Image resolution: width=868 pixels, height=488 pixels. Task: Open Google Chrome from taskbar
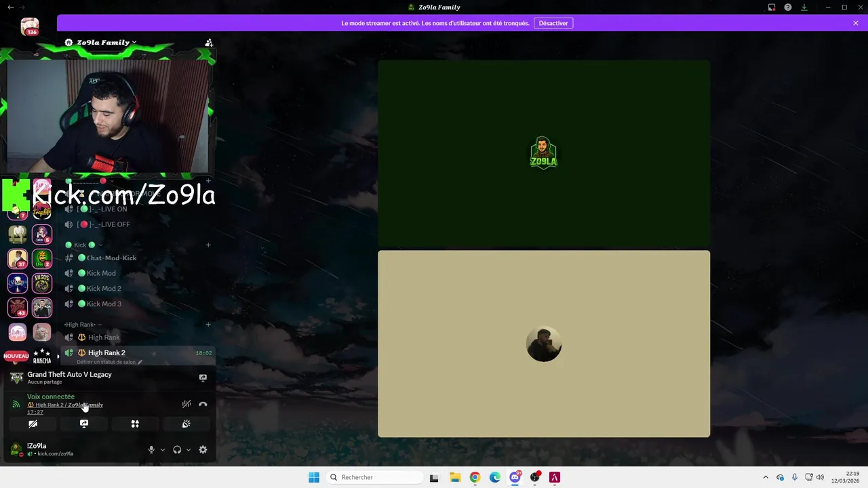click(475, 477)
